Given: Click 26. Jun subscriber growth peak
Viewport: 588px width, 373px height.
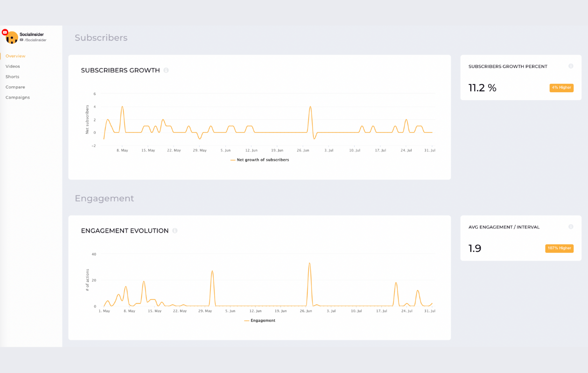Looking at the screenshot, I should tap(310, 107).
